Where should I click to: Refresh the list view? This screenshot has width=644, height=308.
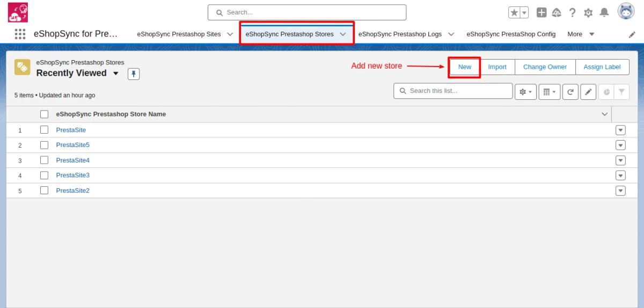pos(570,92)
